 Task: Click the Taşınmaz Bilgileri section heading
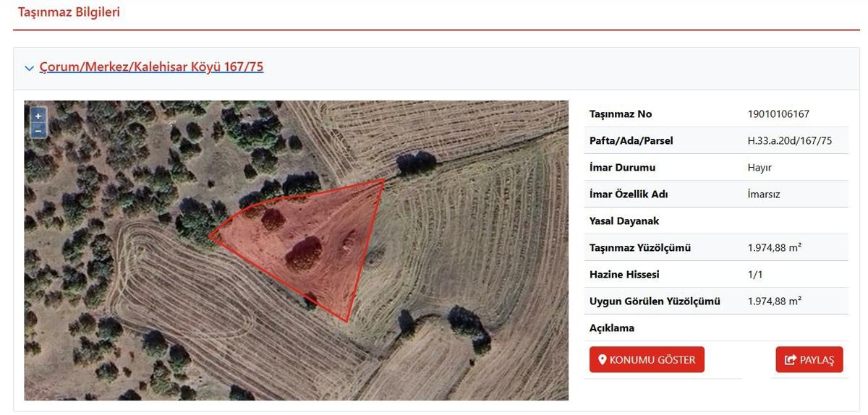69,12
